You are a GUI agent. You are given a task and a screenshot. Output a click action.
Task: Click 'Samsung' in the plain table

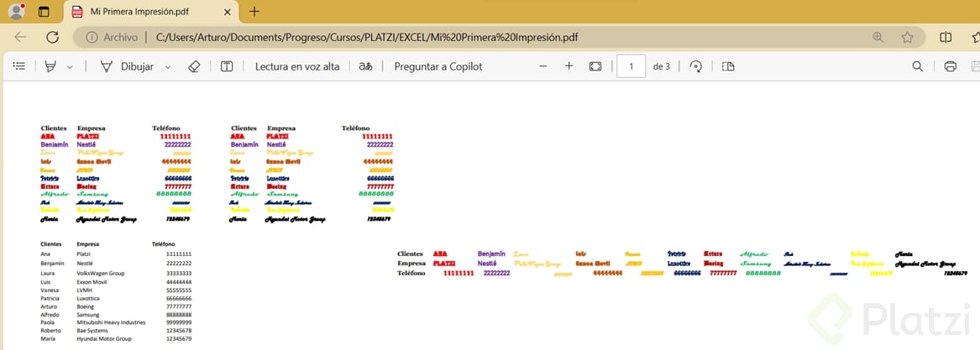coord(88,315)
